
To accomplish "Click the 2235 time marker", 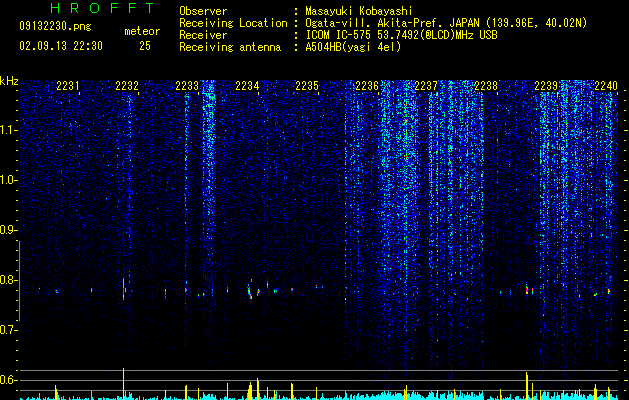I will [x=307, y=85].
